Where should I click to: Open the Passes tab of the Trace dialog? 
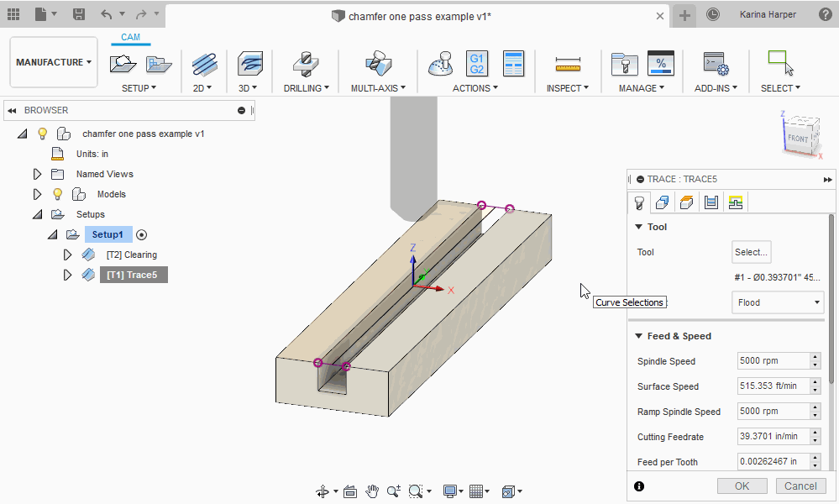(711, 202)
